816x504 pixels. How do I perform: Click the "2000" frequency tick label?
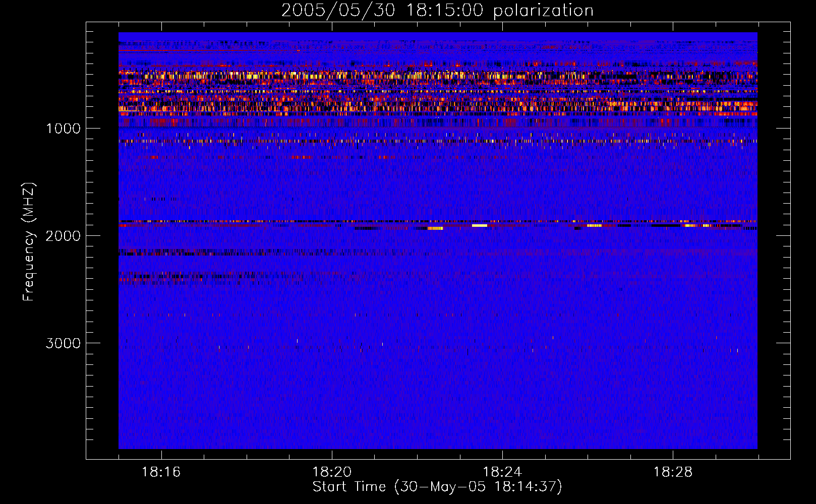coord(63,236)
